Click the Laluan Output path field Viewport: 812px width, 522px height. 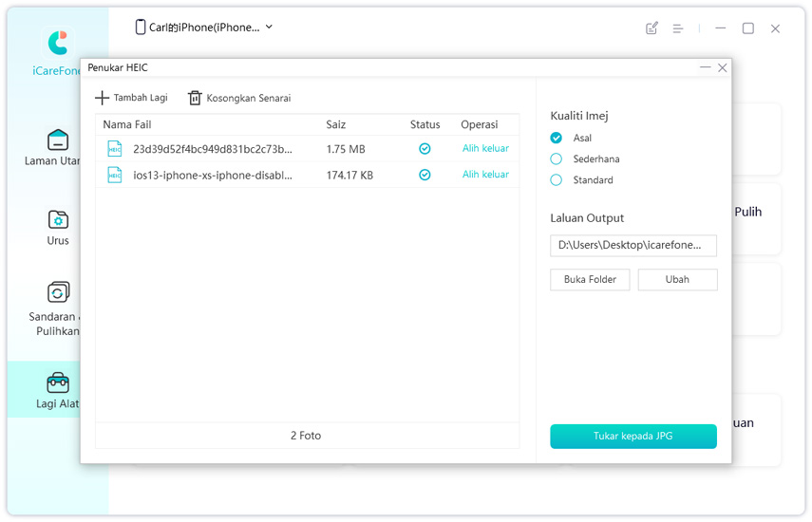(x=633, y=246)
